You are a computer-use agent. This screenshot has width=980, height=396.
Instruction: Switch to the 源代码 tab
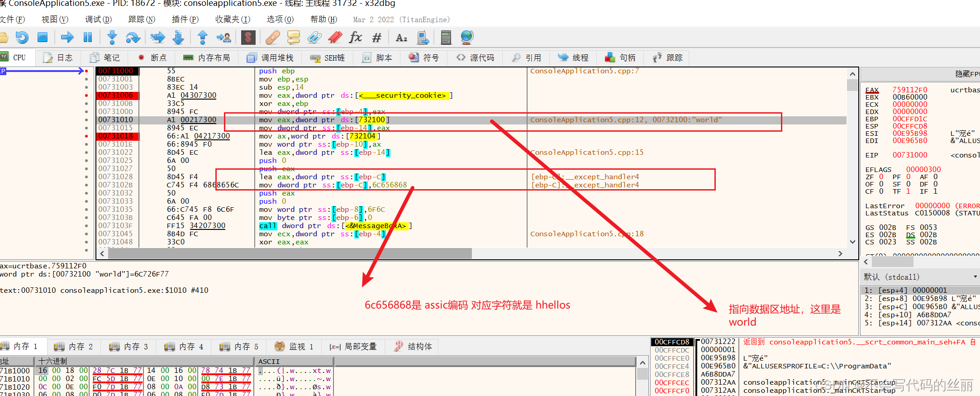point(475,57)
